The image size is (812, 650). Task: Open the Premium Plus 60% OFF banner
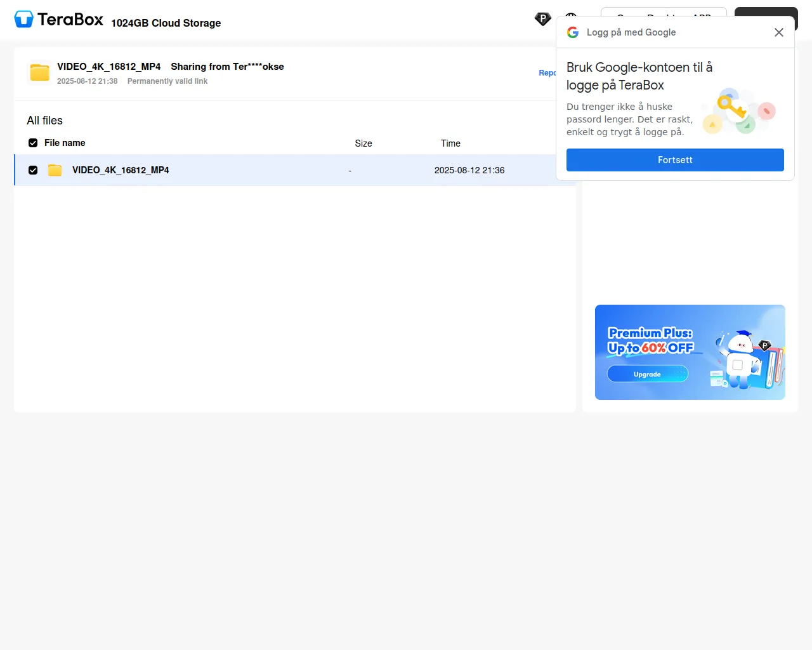pos(690,352)
